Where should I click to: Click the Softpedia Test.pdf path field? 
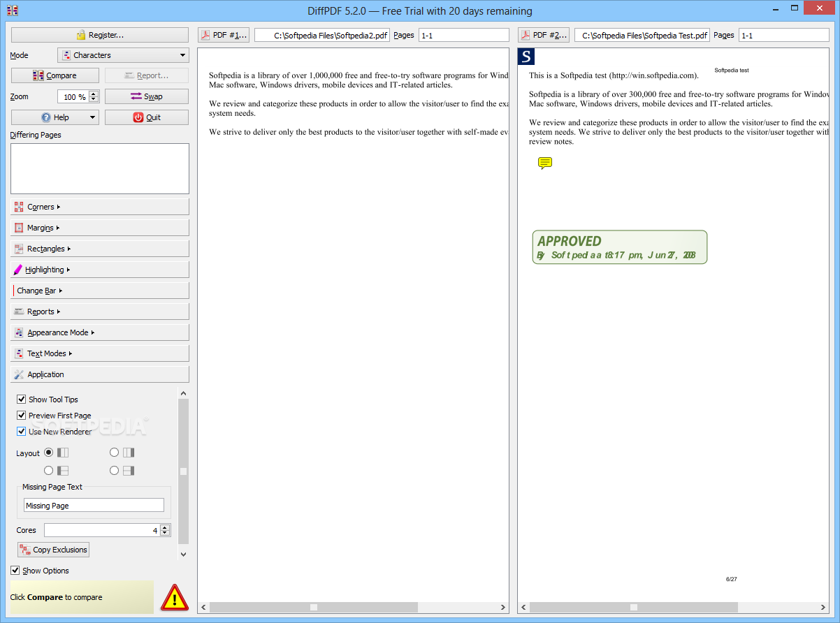coord(642,35)
